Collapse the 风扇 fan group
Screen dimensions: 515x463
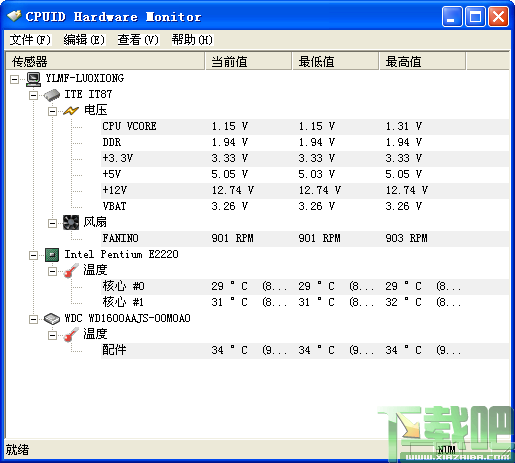(x=52, y=223)
